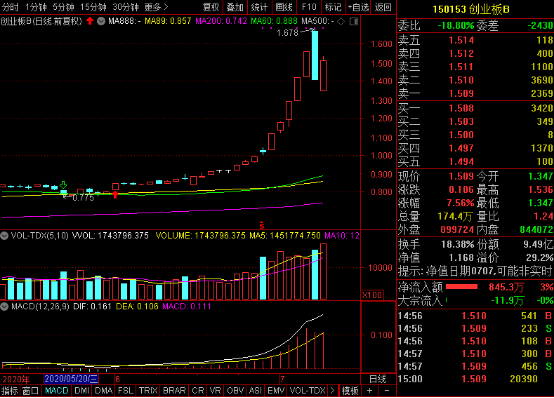This screenshot has width=554, height=398.
Task: Toggle the side panel icon near MA500
Action: pyautogui.click(x=353, y=22)
